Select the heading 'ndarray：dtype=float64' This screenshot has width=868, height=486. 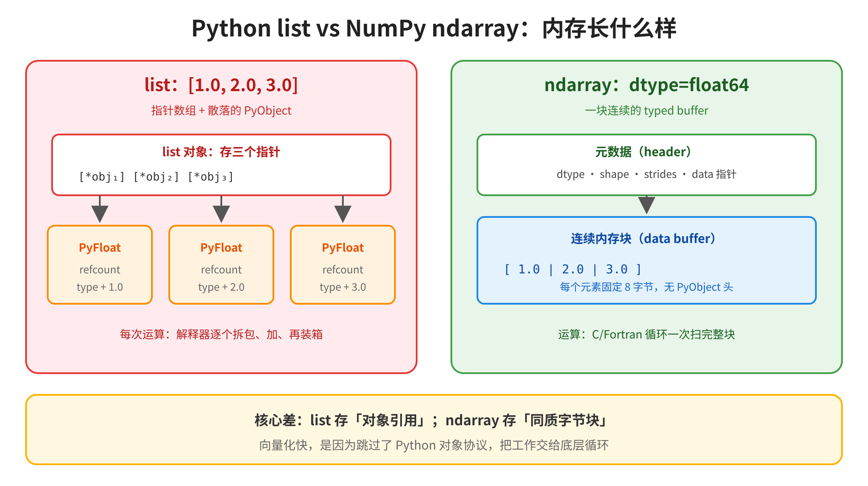(647, 85)
